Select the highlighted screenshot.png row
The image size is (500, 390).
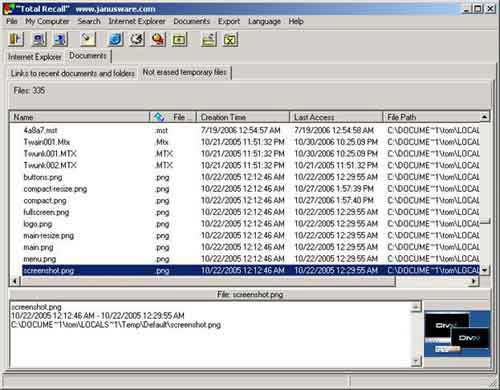tap(251, 270)
